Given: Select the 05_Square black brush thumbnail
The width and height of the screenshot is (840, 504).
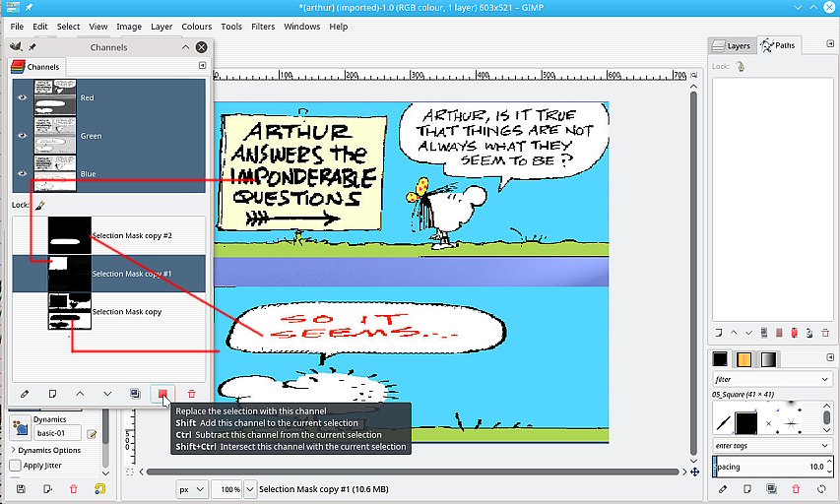Looking at the screenshot, I should tap(746, 423).
